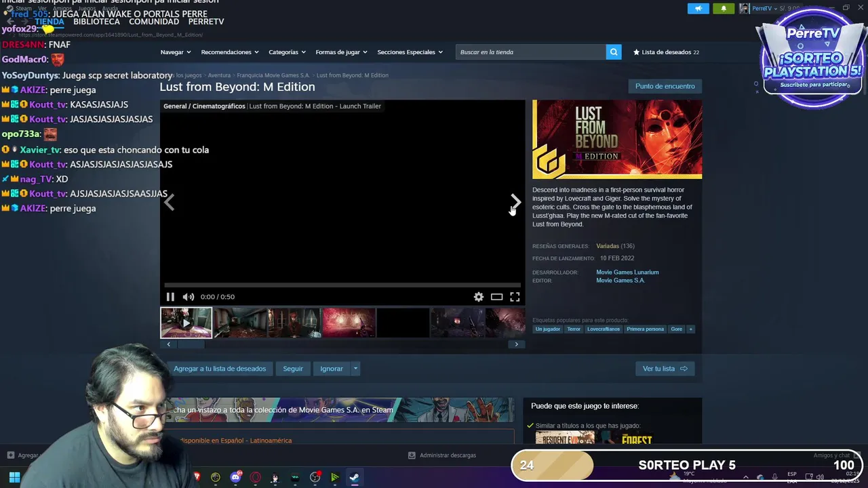Open developer Movie Games Lunarium link
The width and height of the screenshot is (868, 488).
(x=627, y=272)
